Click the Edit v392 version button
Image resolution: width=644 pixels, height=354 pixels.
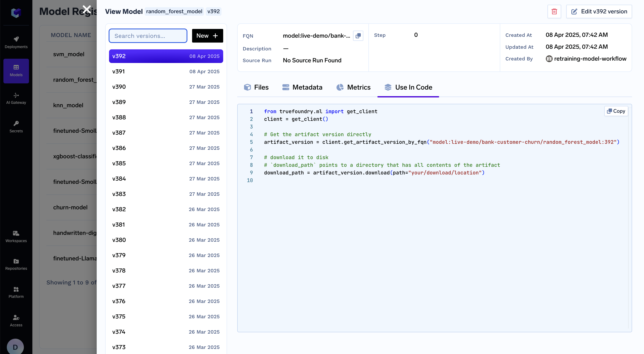pyautogui.click(x=599, y=11)
